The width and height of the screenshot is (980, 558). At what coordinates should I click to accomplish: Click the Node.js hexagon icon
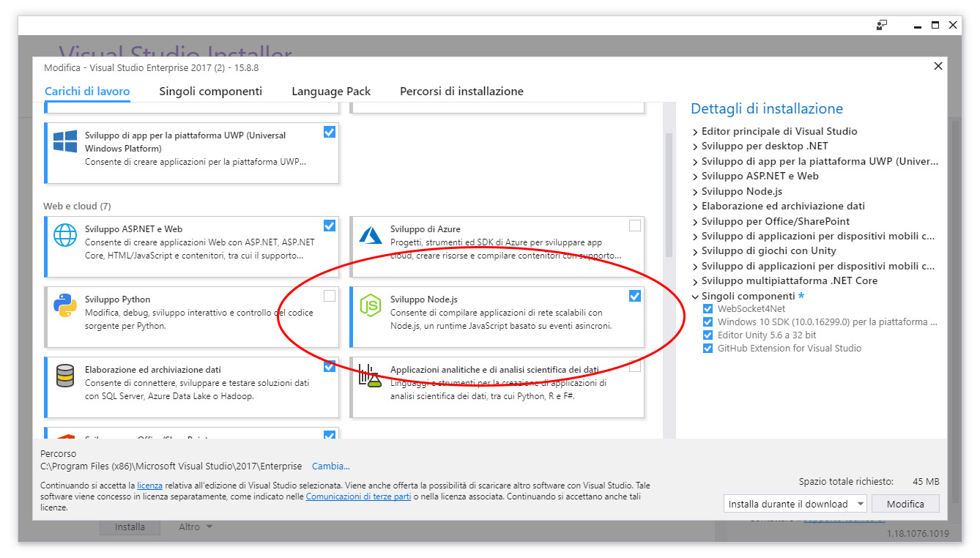tap(371, 305)
